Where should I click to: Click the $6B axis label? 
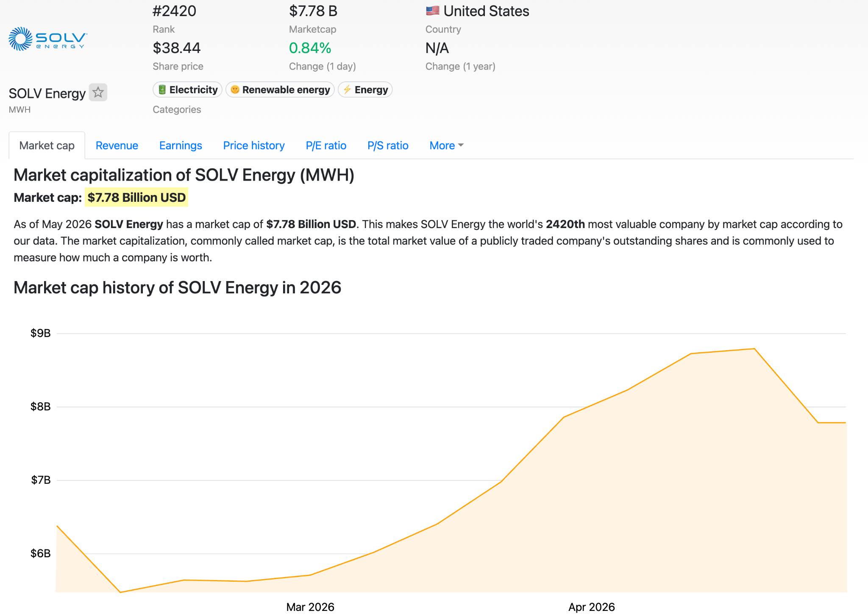[41, 553]
